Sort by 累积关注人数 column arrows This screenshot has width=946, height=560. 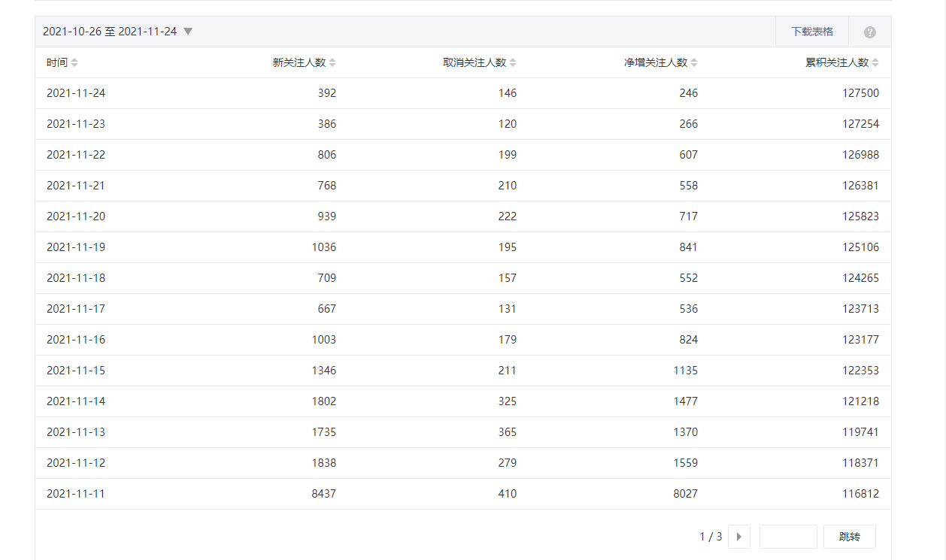pyautogui.click(x=875, y=63)
